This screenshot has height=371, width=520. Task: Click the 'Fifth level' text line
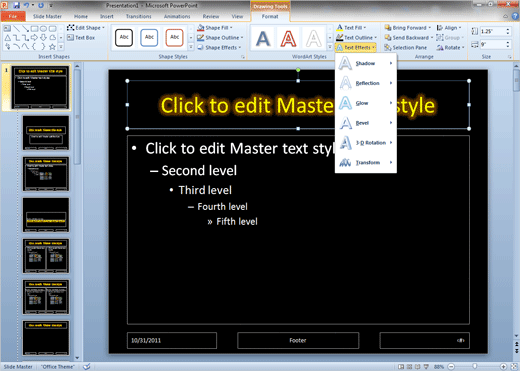(237, 222)
